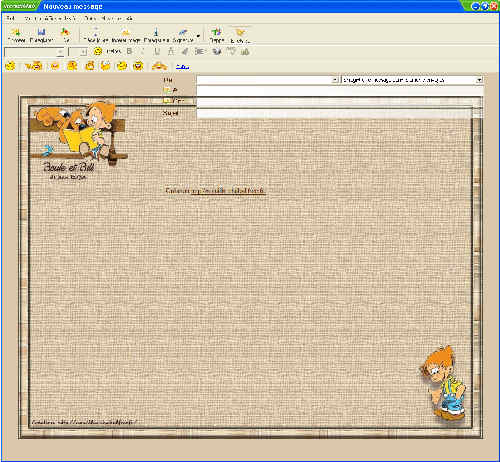The width and height of the screenshot is (500, 462).
Task: Click the list formatting icon in the formatting bar
Action: tap(200, 51)
